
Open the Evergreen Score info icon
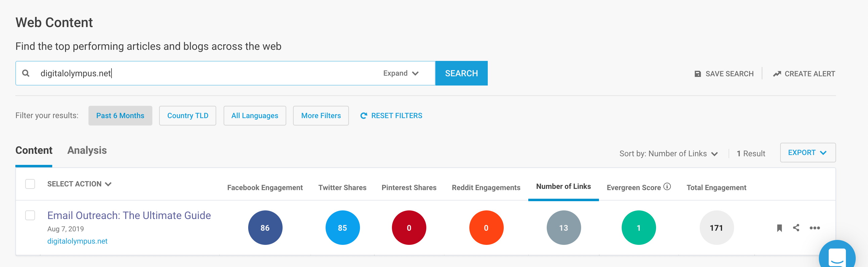click(667, 187)
